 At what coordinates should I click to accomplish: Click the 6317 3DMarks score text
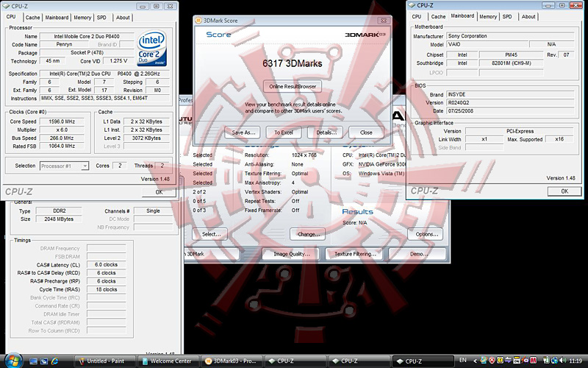(292, 63)
